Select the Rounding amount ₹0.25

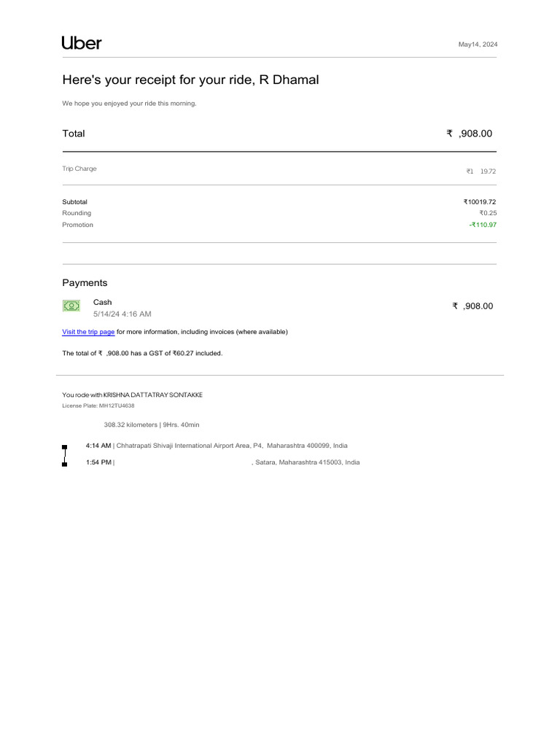[x=488, y=213]
